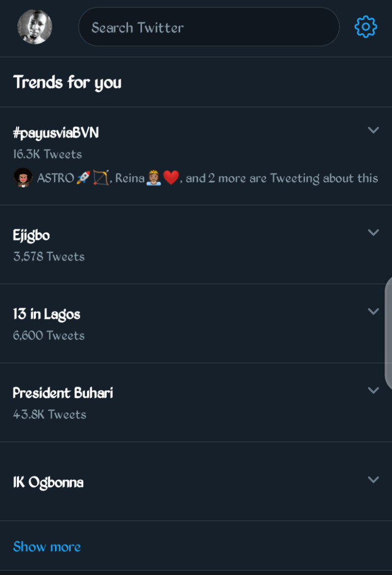Select the IK Ogbonna trend
This screenshot has height=575, width=392.
[48, 482]
